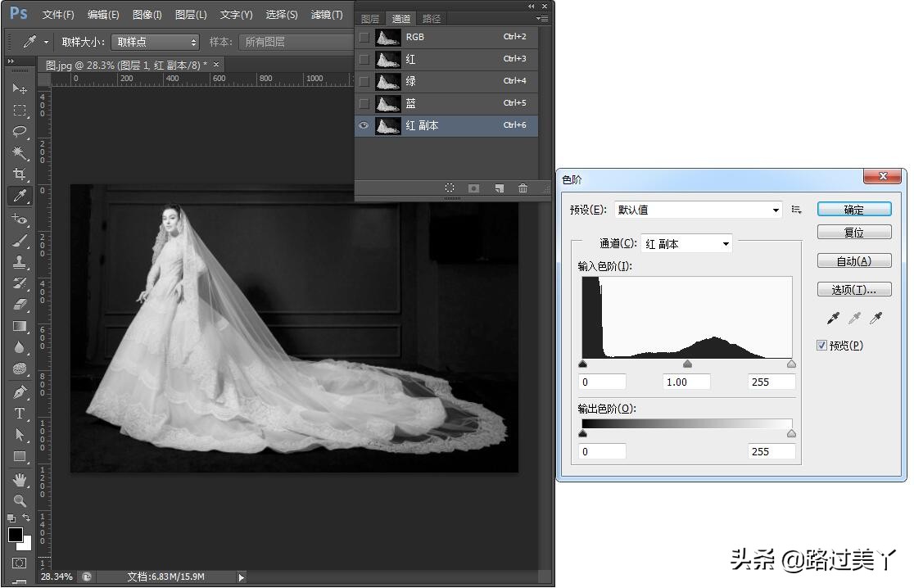
Task: Uncheck the 预览 checkbox in Levels
Action: tap(822, 346)
